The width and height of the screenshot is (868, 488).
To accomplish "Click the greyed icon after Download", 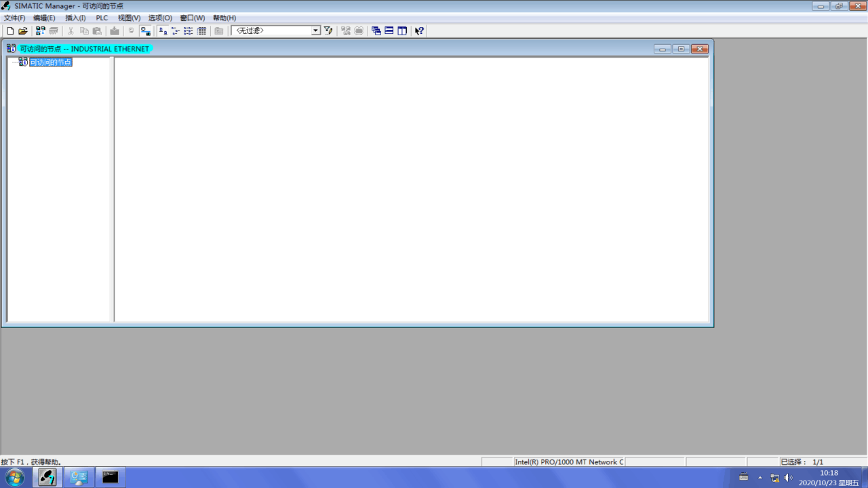I will coord(132,30).
